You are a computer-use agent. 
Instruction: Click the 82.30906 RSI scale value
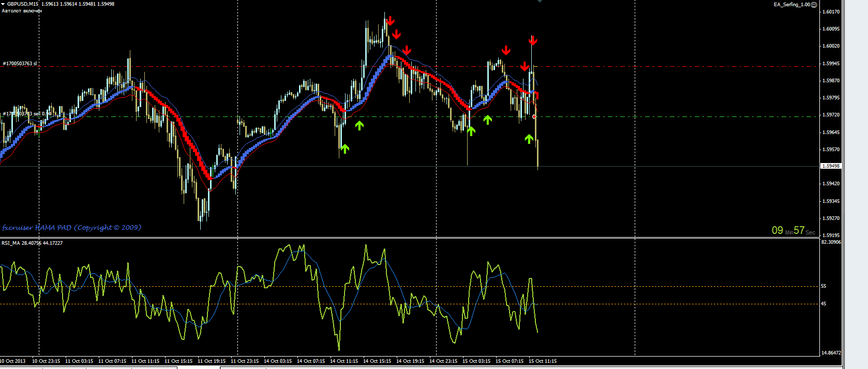click(x=831, y=242)
